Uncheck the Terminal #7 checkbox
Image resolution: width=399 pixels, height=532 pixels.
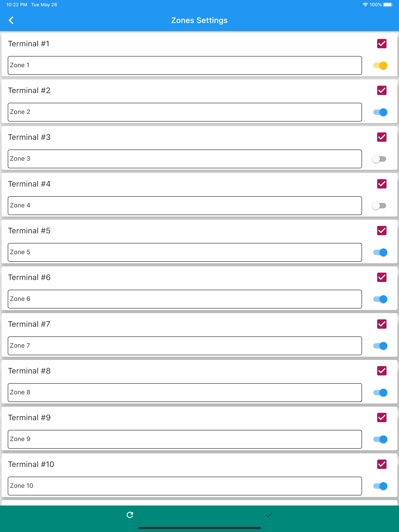click(x=382, y=324)
